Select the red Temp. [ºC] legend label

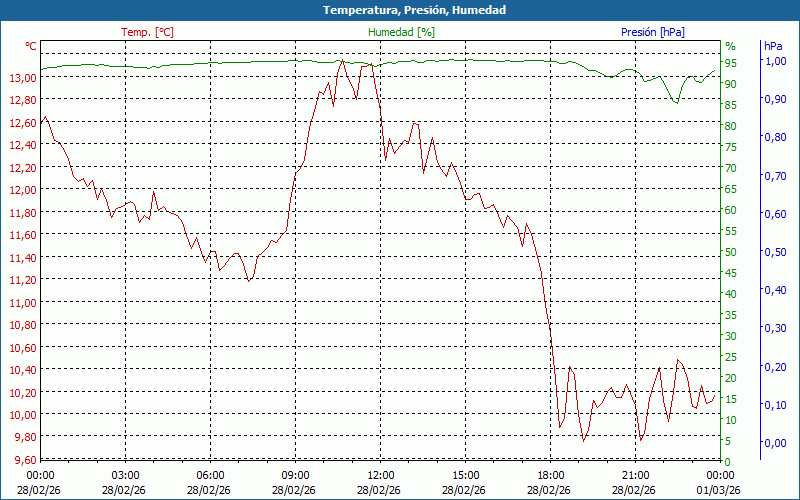point(147,32)
